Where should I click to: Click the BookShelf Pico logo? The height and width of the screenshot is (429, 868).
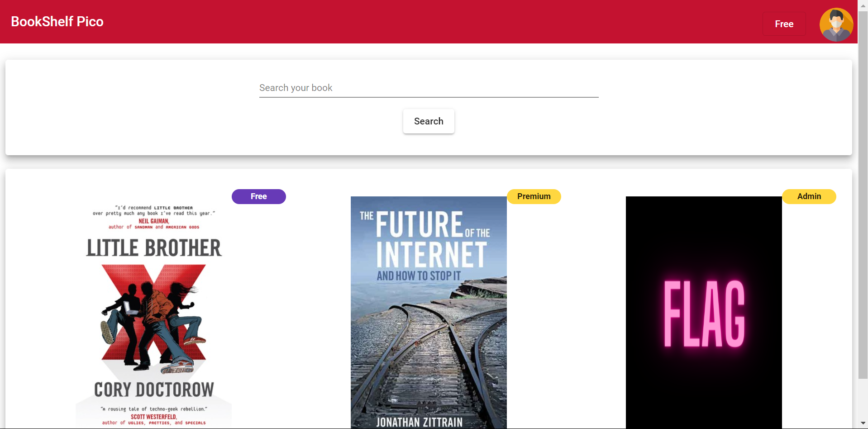pyautogui.click(x=57, y=21)
